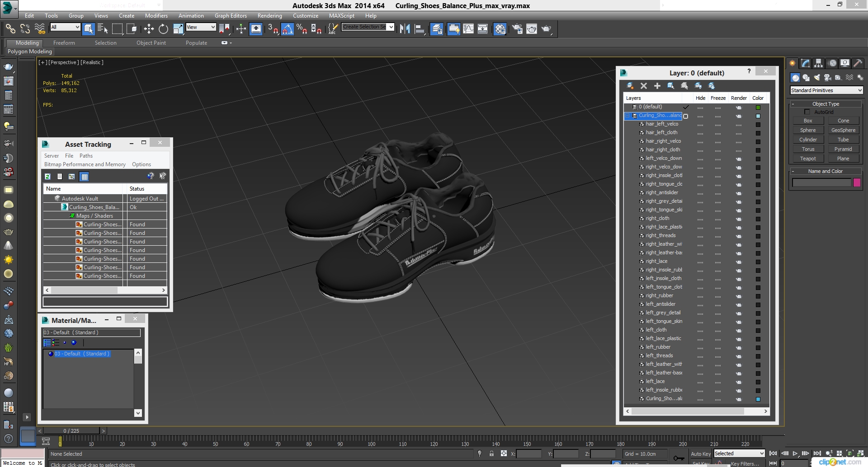Click the green color swatch of 0 (default) layer
868x467 pixels.
(x=758, y=107)
